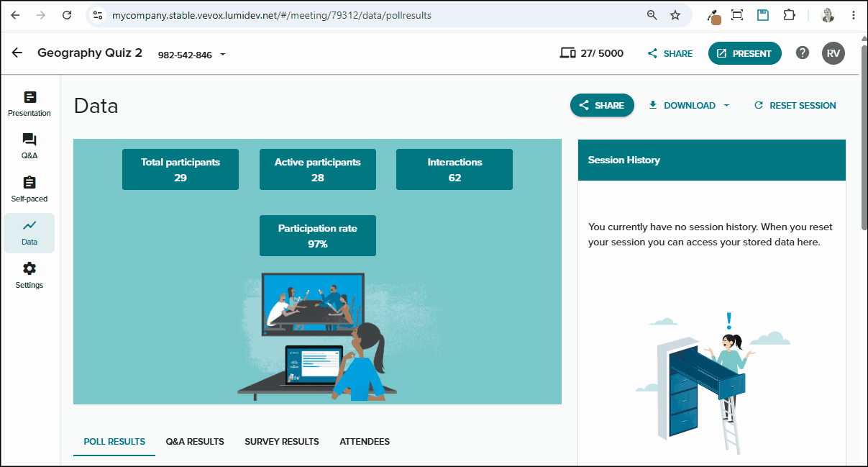The image size is (868, 467).
Task: Switch to the ATTENDEES tab
Action: pyautogui.click(x=365, y=442)
